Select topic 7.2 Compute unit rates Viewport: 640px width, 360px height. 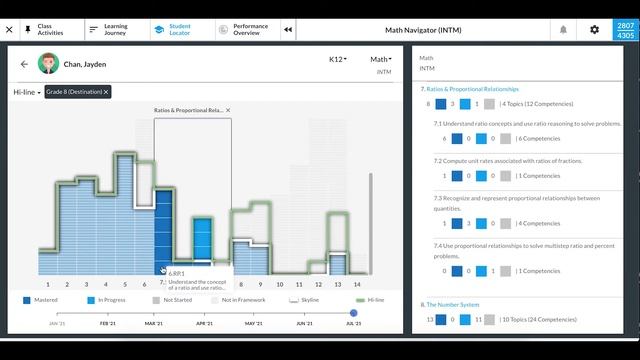click(508, 161)
